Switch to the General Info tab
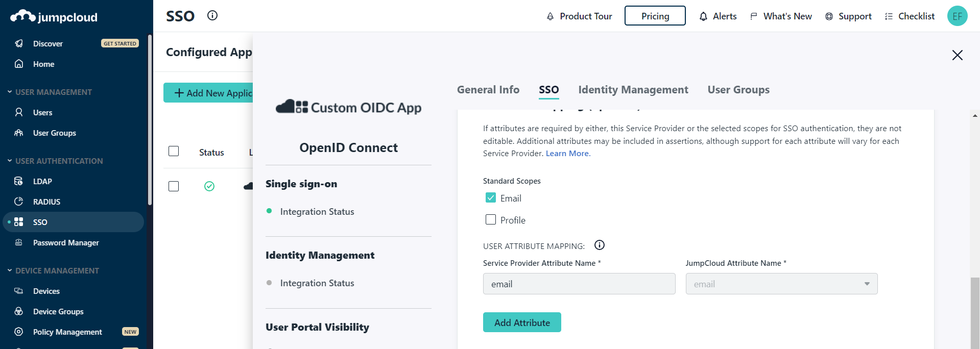The height and width of the screenshot is (349, 980). click(488, 90)
